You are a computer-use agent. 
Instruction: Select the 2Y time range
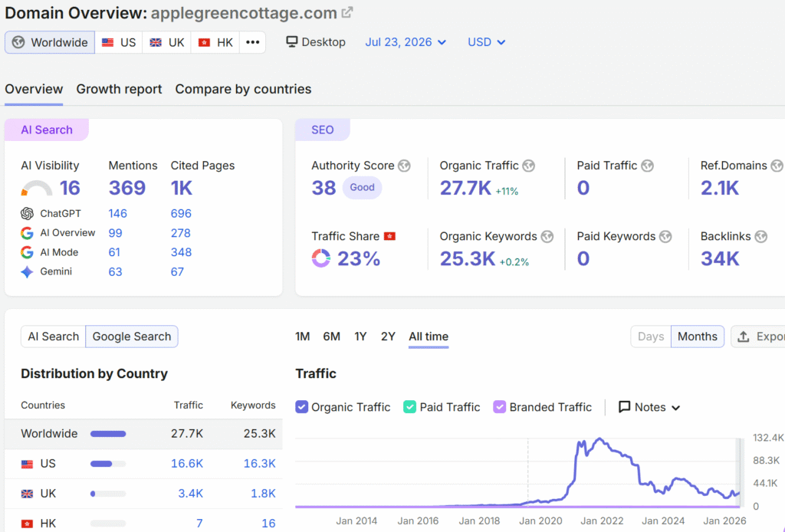[x=388, y=337]
